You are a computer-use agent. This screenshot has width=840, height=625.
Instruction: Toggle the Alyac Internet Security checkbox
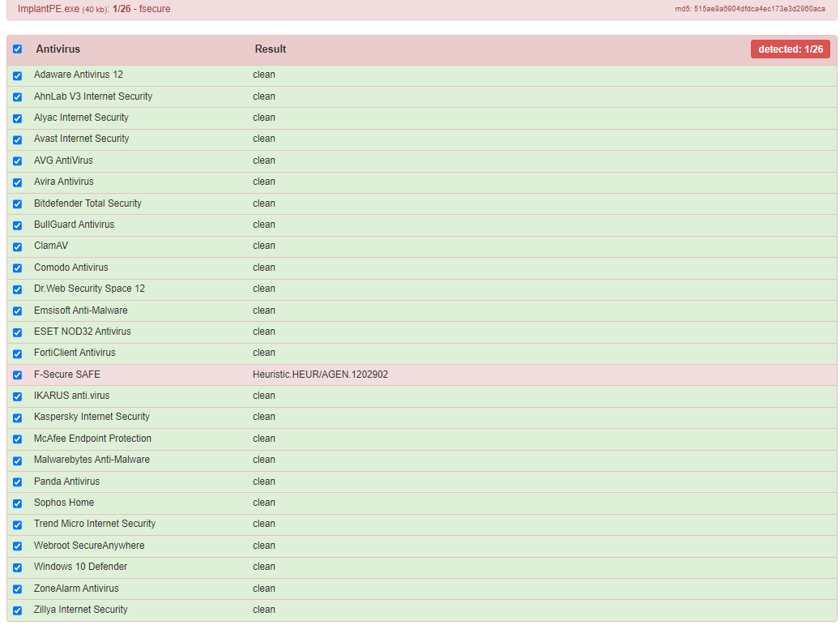[x=18, y=118]
